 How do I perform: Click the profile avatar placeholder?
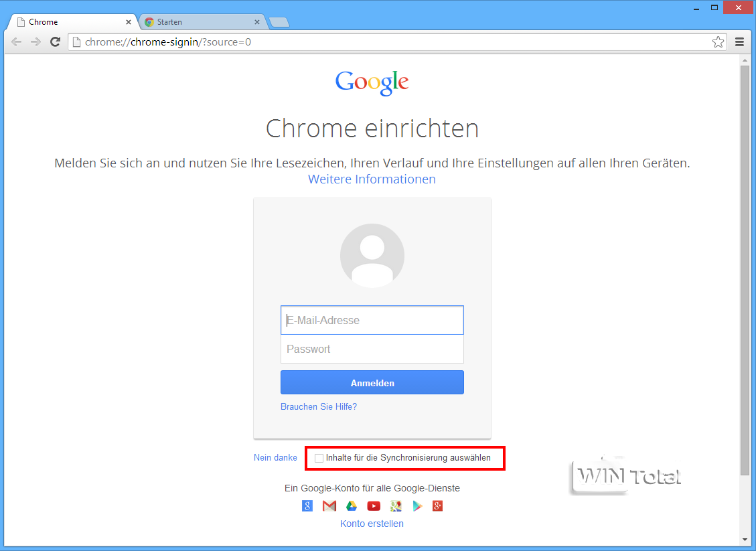pyautogui.click(x=372, y=256)
